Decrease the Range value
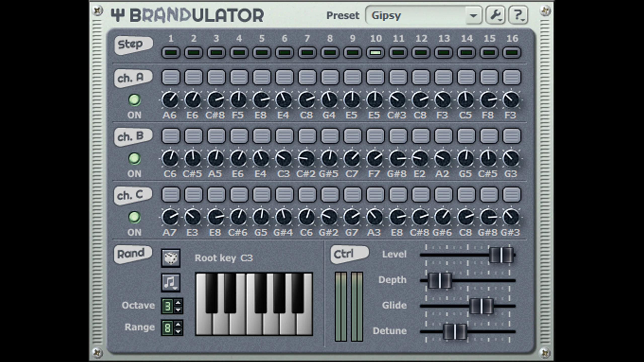 point(178,332)
